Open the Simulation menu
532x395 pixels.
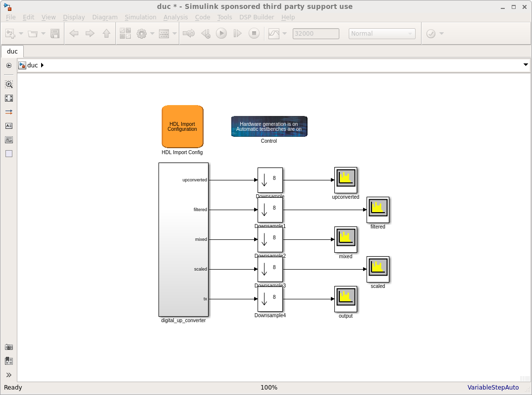(x=140, y=17)
